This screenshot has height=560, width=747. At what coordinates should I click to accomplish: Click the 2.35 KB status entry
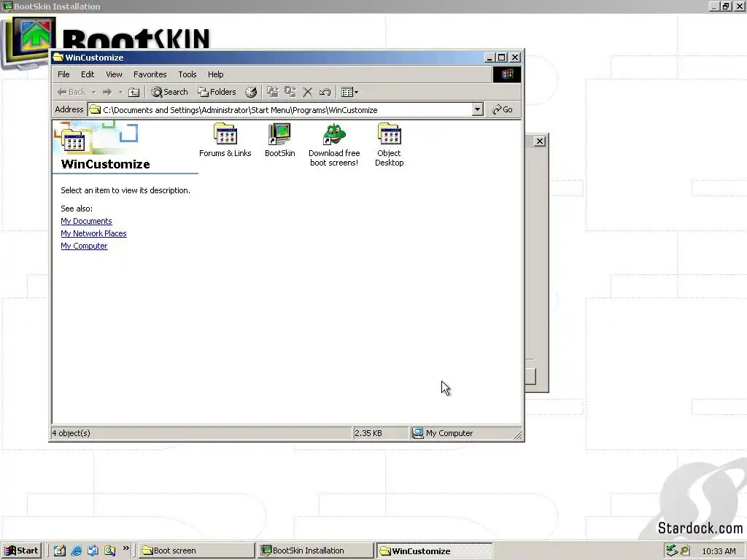[x=368, y=433]
